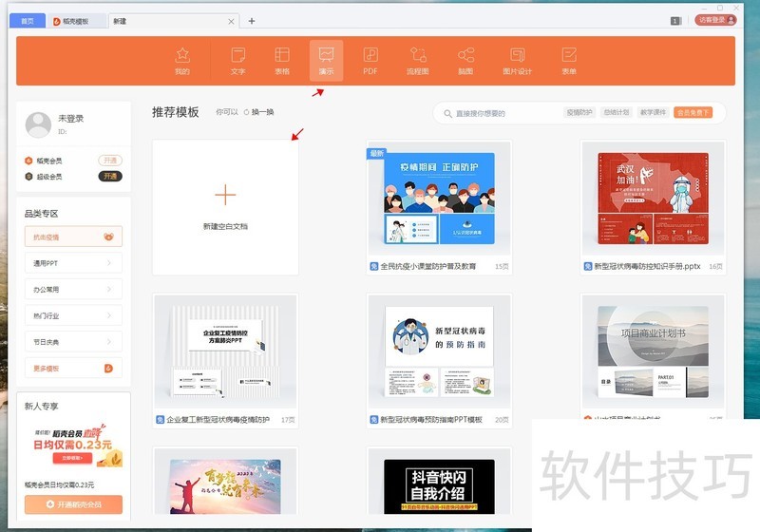This screenshot has width=760, height=532.
Task: Click the window count badge icon
Action: click(675, 21)
